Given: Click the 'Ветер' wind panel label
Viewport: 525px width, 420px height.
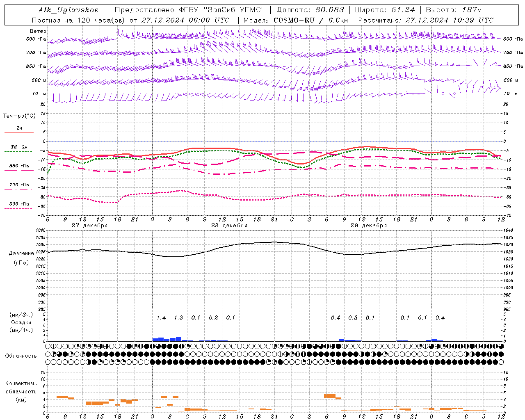Looking at the screenshot, I should pyautogui.click(x=38, y=31).
